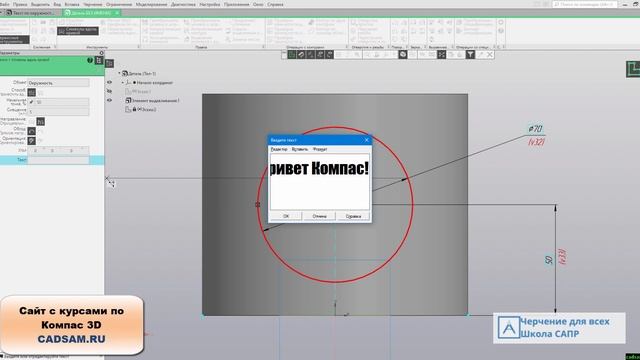Viewport: 640px width, 360px height.
Task: Click the ⌀70 diameter dimension text
Action: (x=535, y=129)
